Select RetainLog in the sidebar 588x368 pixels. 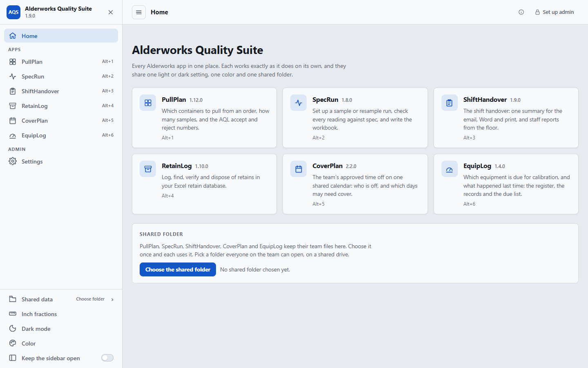pyautogui.click(x=61, y=106)
